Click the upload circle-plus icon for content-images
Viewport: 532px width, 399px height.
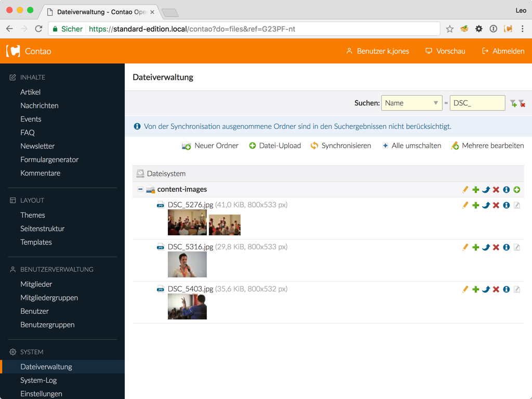pyautogui.click(x=517, y=190)
